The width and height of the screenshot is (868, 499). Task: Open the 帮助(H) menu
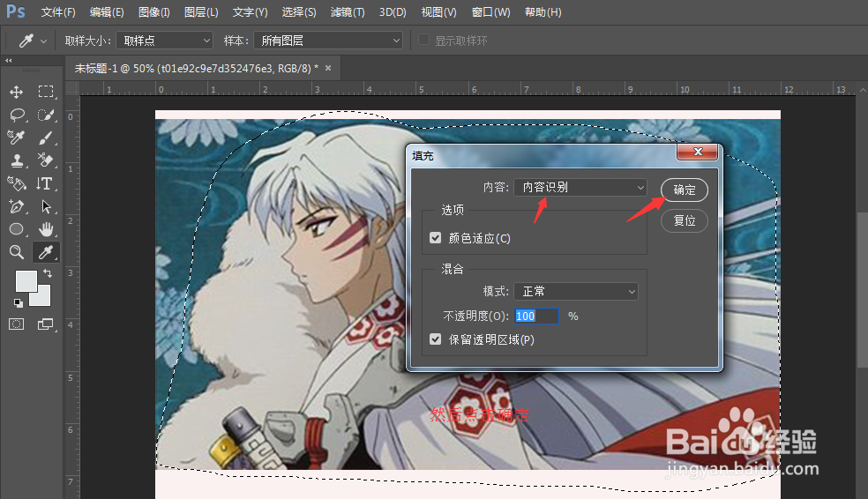tap(543, 12)
